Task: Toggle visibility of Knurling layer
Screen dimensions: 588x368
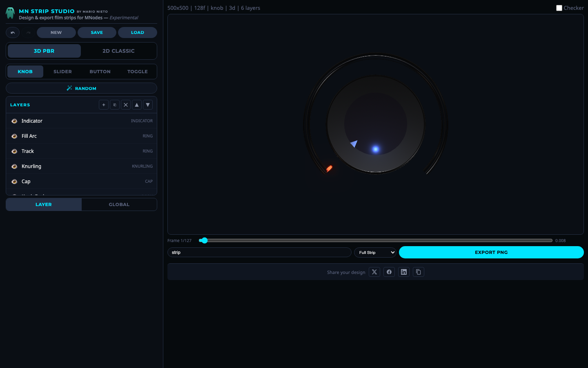Action: click(14, 166)
